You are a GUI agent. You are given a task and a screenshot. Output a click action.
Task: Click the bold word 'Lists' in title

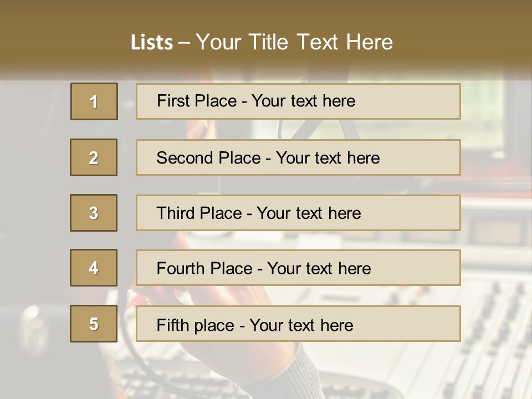(x=151, y=43)
